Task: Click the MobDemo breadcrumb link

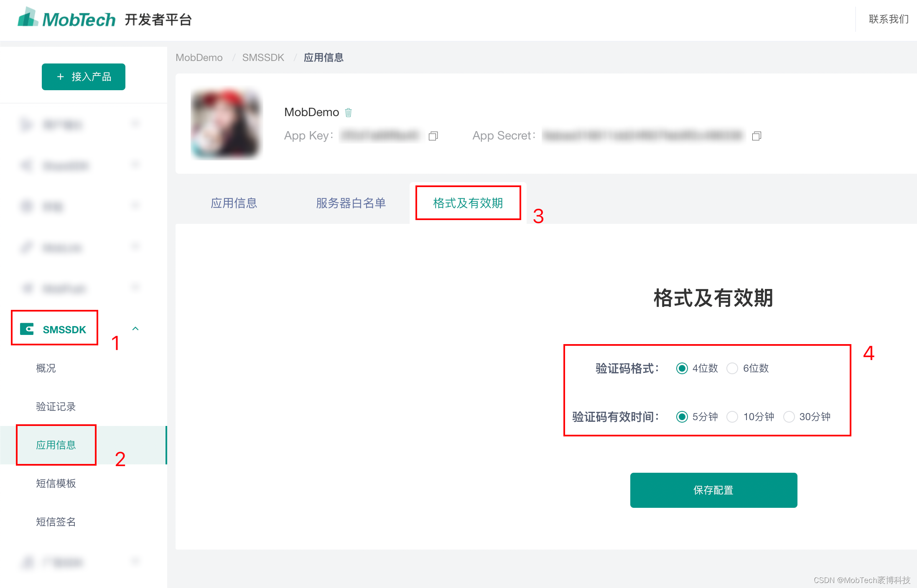Action: (199, 58)
